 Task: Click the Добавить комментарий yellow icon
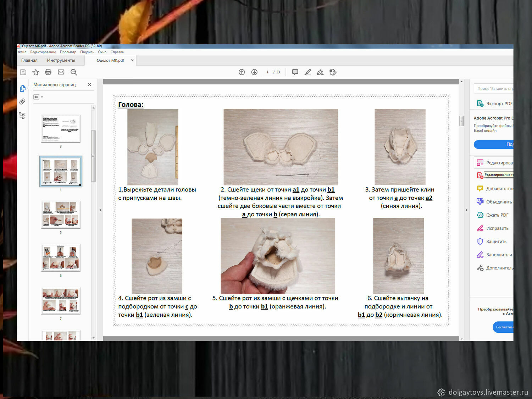480,189
